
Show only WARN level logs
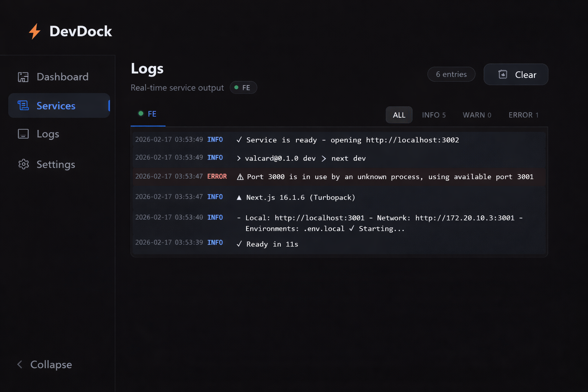tap(477, 115)
